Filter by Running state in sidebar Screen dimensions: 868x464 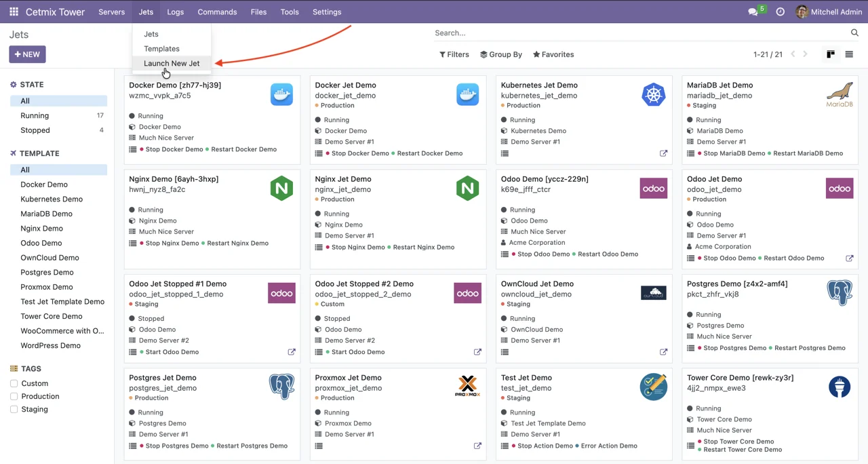click(35, 115)
